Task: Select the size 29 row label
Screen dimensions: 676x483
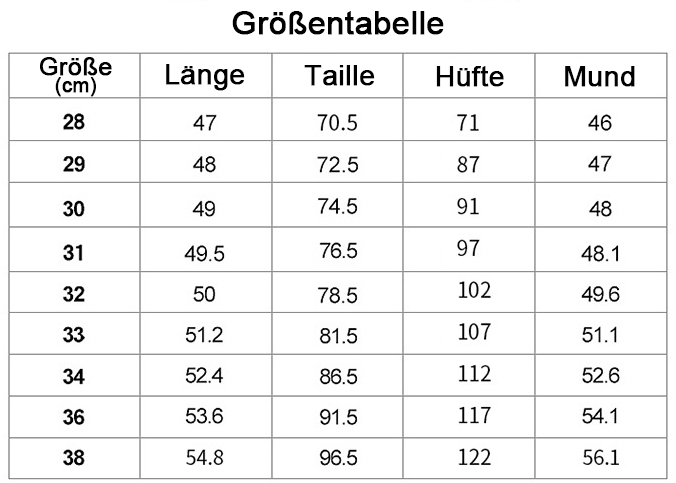Action: 75,165
